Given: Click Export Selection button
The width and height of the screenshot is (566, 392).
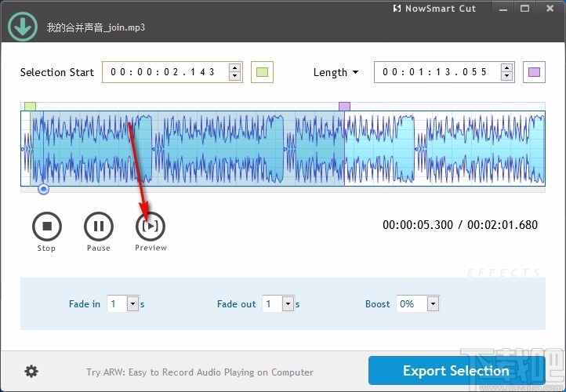Looking at the screenshot, I should click(x=456, y=371).
